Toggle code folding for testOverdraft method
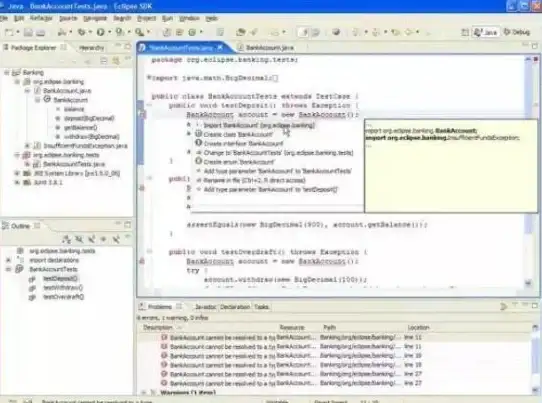Image resolution: width=542 pixels, height=403 pixels. (149, 252)
